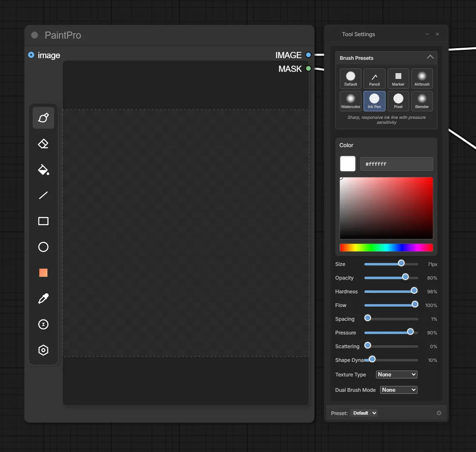Image resolution: width=476 pixels, height=452 pixels.
Task: Choose the Line drawing tool
Action: pyautogui.click(x=43, y=195)
